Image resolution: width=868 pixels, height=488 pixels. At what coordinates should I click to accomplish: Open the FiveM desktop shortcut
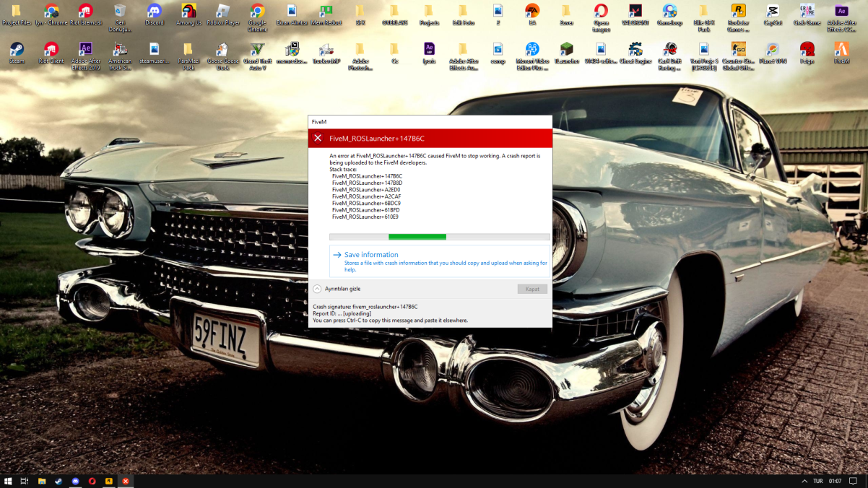tap(841, 53)
